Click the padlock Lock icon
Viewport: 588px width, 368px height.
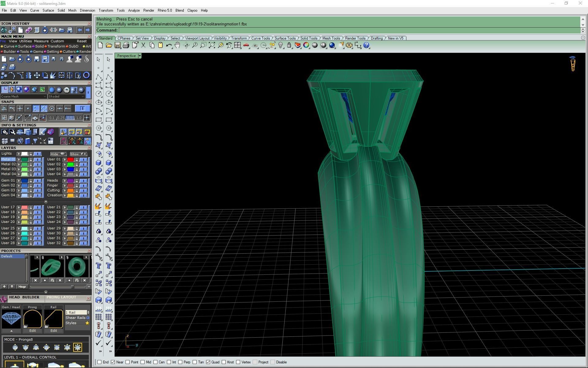pos(289,45)
